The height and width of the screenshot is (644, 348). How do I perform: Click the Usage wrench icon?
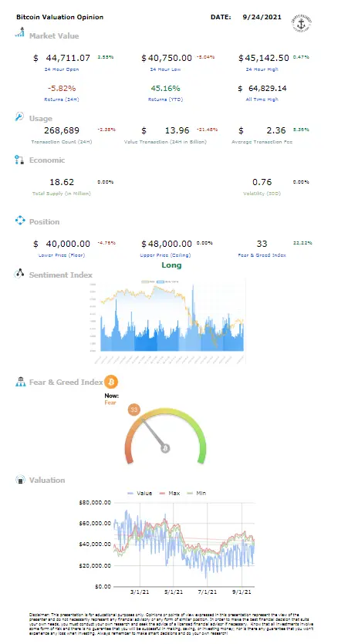click(19, 117)
